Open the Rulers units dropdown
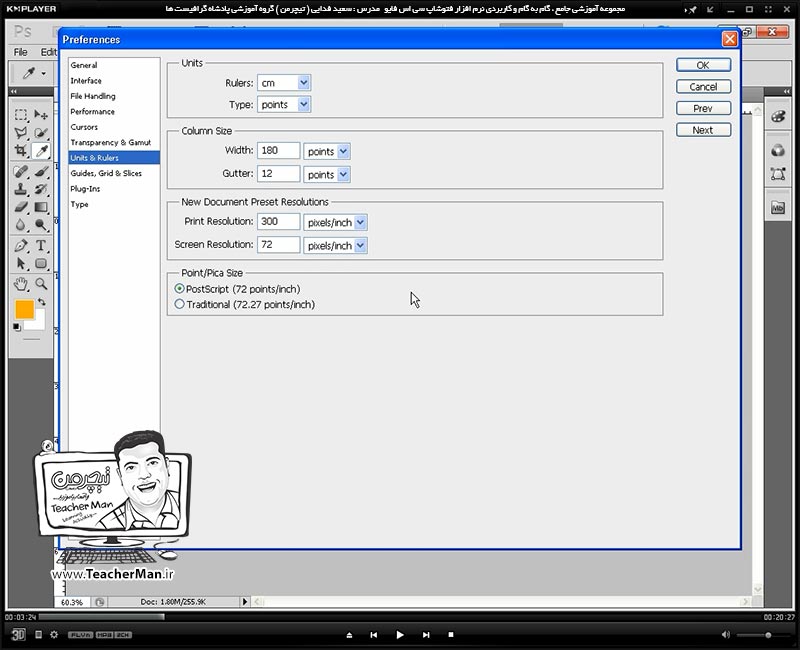The height and width of the screenshot is (650, 800). [x=304, y=82]
